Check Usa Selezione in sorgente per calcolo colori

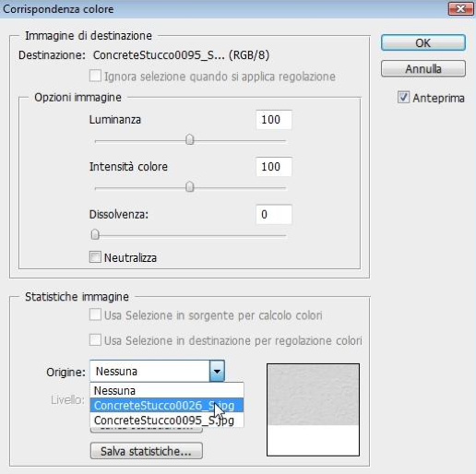(x=95, y=314)
